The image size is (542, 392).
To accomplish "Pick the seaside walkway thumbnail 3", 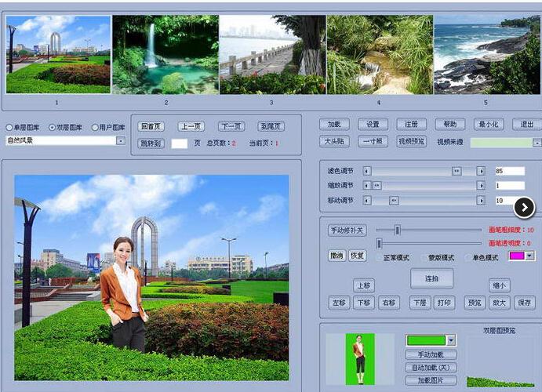I will coord(272,55).
